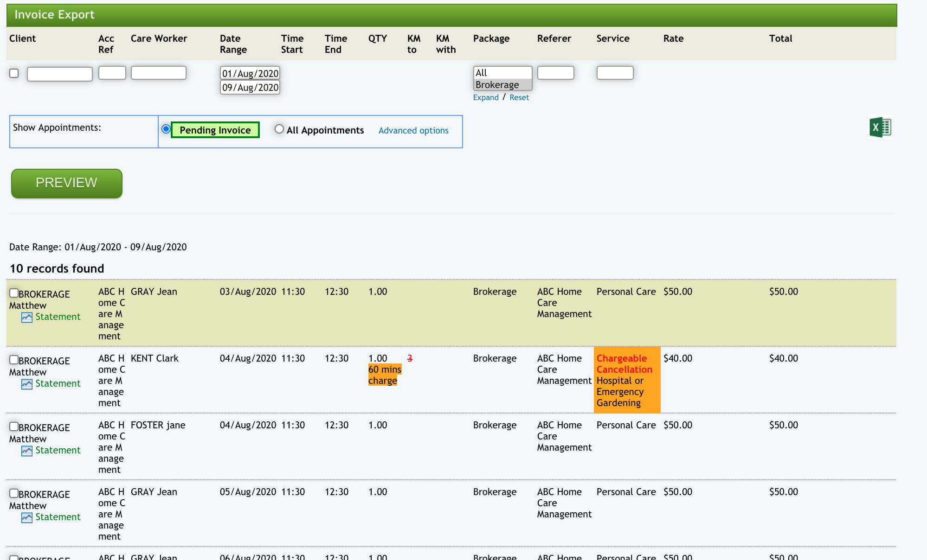Check the 03/Aug GRAY Jean record checkbox
Viewport: 927px width, 560px height.
tap(14, 293)
